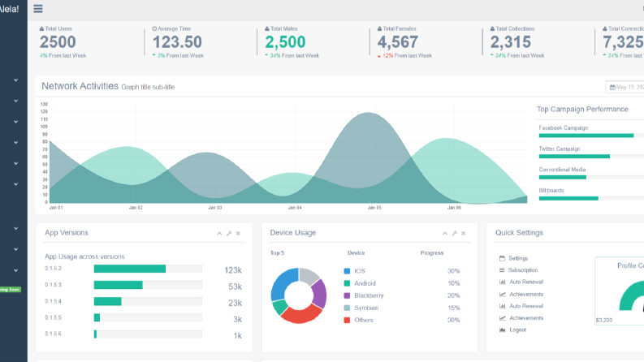
Task: Click the Profile Completion gauge
Action: (632, 295)
